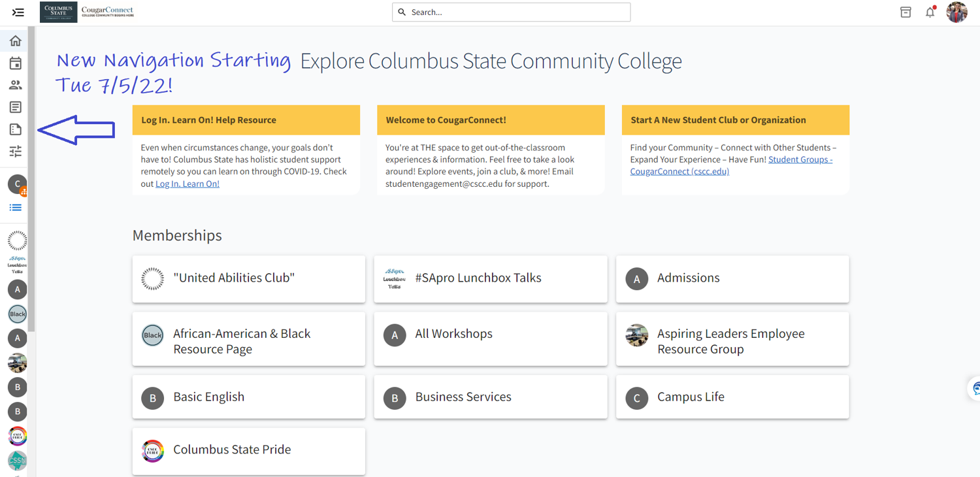Toggle the memberships list view icon
The height and width of the screenshot is (477, 980).
(x=16, y=208)
